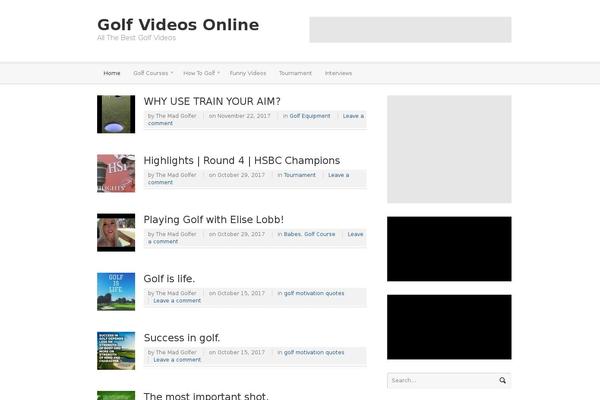
Task: Click the All The Best Golf Videos tagline
Action: tap(137, 38)
